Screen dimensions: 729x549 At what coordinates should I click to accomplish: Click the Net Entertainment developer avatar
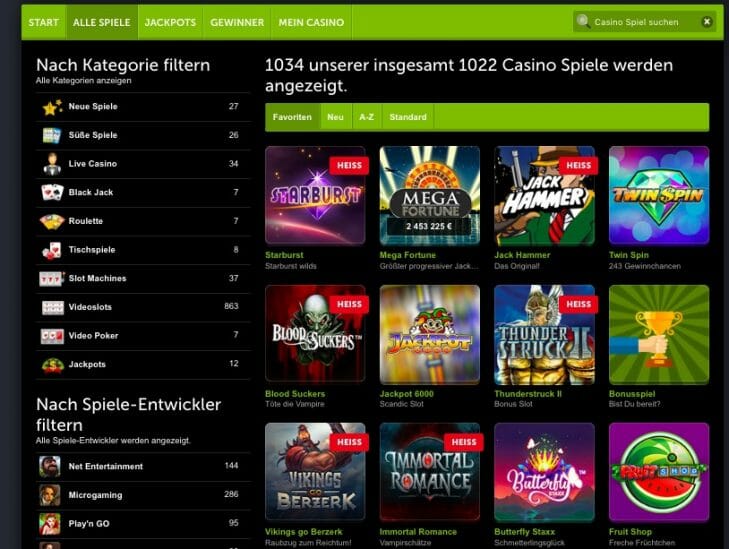[x=50, y=466]
